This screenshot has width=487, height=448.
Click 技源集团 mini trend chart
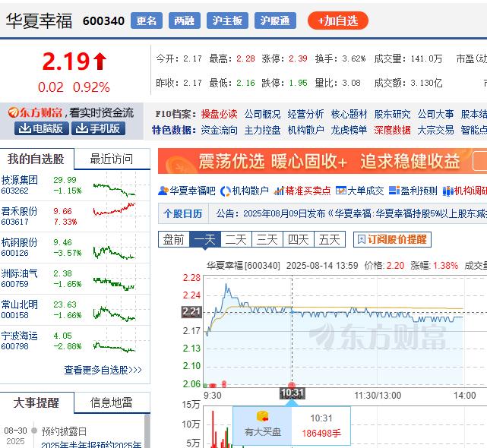[114, 189]
